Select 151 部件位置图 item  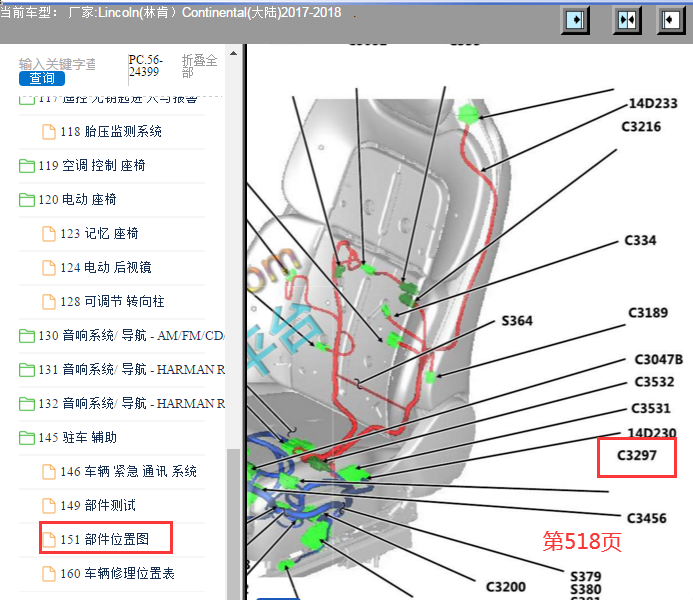[105, 539]
